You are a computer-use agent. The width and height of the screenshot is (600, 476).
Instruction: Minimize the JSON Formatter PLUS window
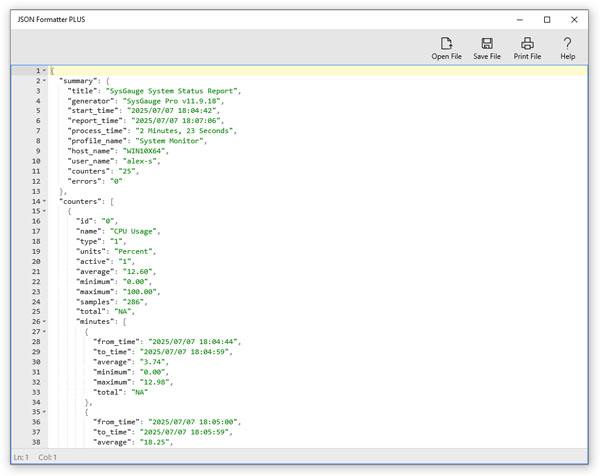point(519,19)
